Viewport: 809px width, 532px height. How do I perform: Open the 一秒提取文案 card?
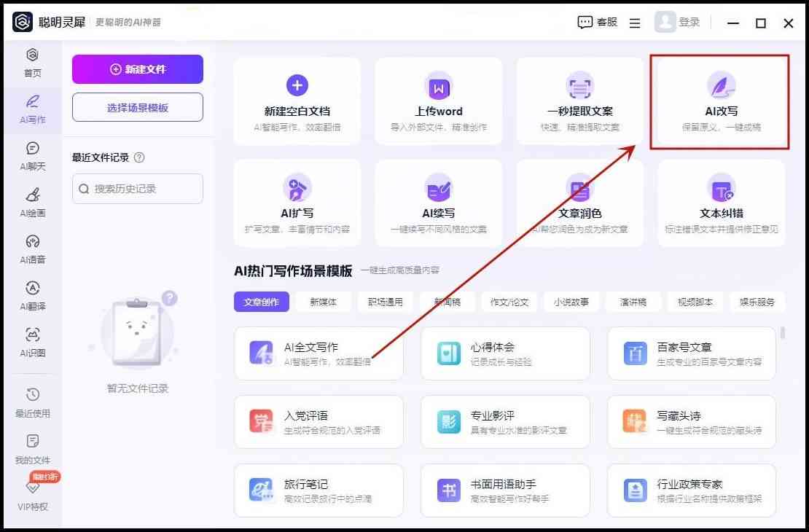tap(580, 101)
